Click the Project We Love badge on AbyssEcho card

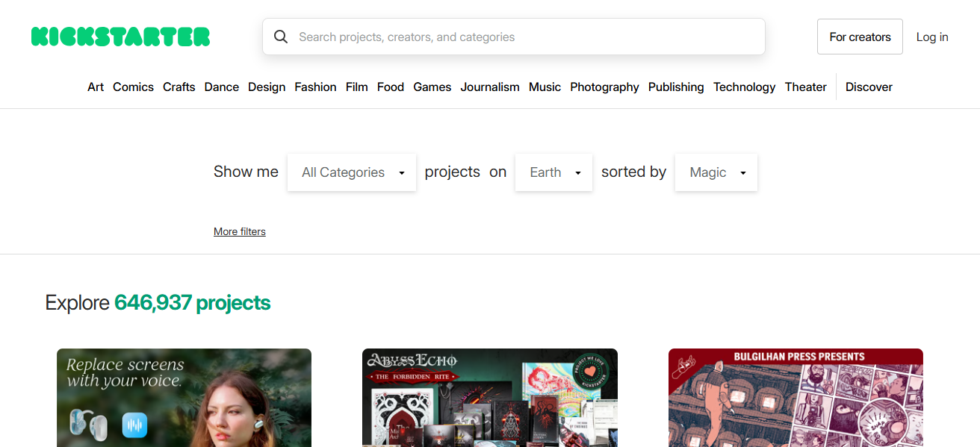(x=592, y=372)
